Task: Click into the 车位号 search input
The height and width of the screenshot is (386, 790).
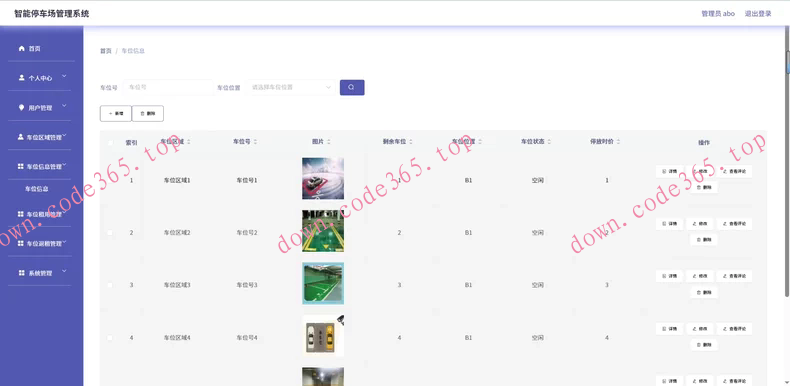Action: 168,87
